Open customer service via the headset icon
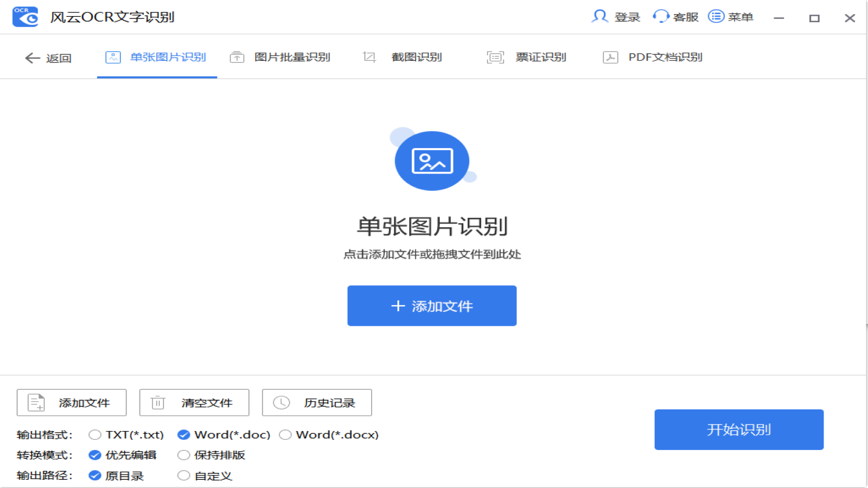 click(660, 17)
